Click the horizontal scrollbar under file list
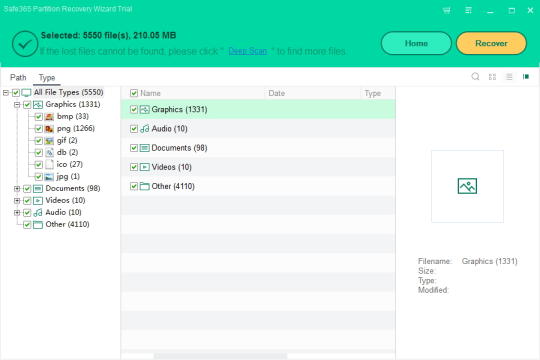This screenshot has height=360, width=540. (220, 356)
